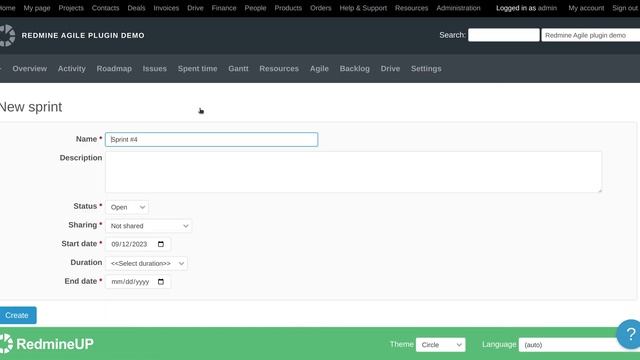Open People in the top menu

point(256,8)
